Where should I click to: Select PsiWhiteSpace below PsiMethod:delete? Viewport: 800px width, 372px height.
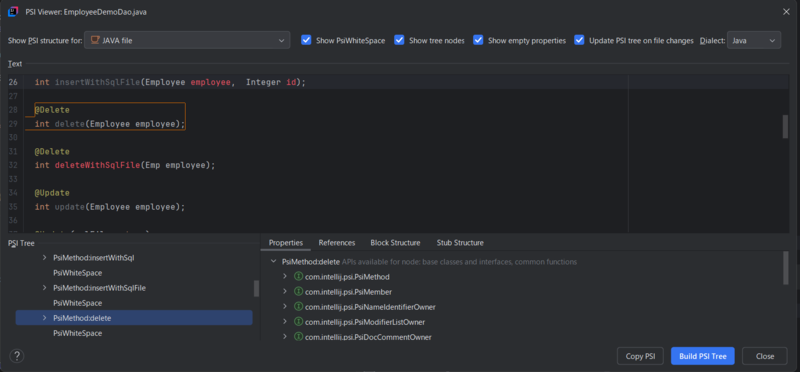[x=78, y=333]
